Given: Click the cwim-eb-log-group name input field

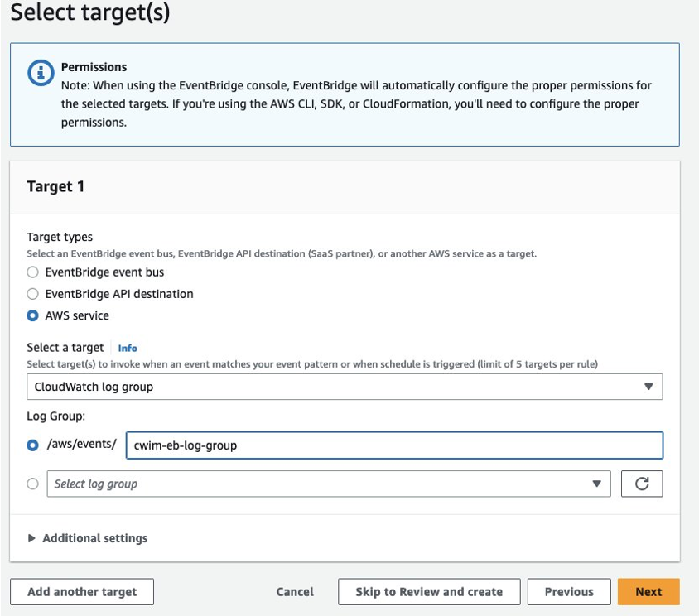Looking at the screenshot, I should point(393,445).
